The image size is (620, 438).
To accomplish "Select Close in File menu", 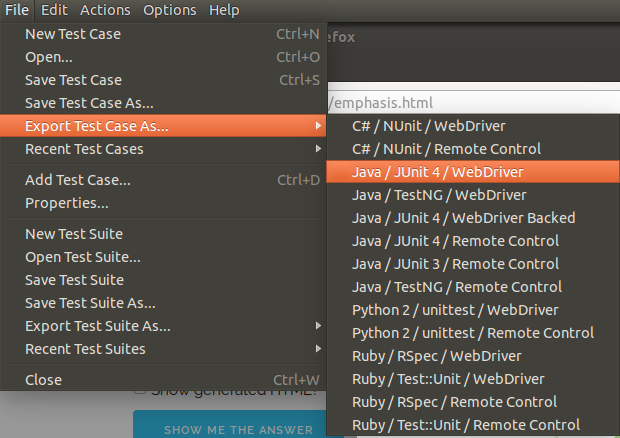I will (163, 379).
